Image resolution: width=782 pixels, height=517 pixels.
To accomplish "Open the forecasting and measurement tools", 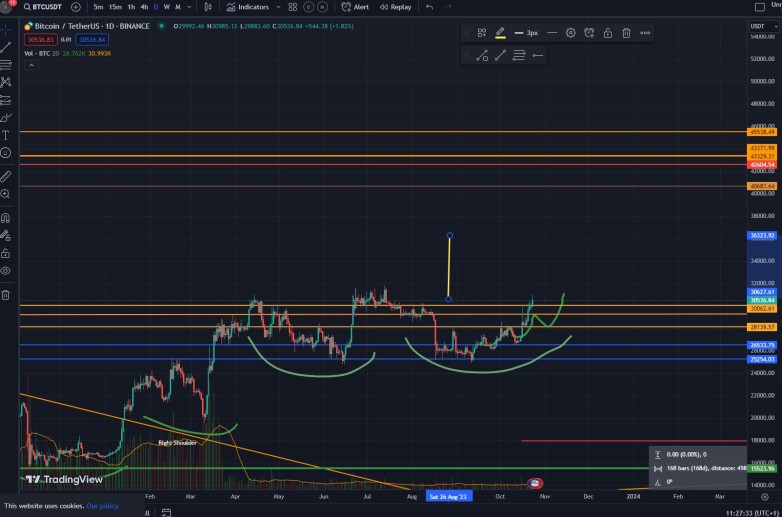I will click(x=6, y=100).
